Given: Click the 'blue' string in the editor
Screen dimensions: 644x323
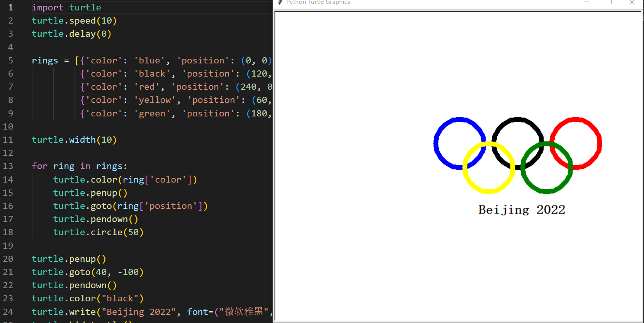Looking at the screenshot, I should tap(149, 60).
